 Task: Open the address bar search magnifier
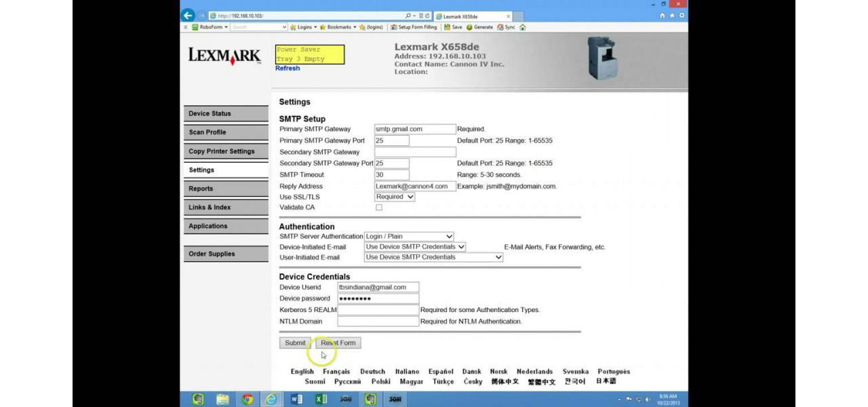[408, 16]
